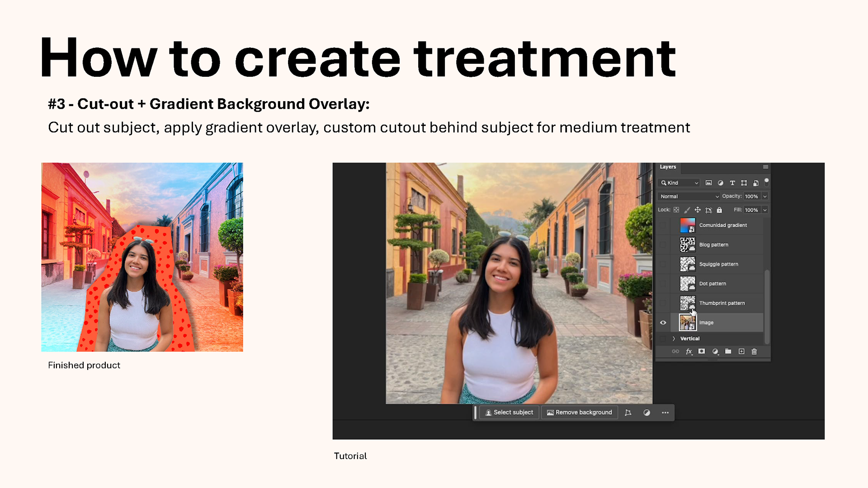This screenshot has width=868, height=488.
Task: Open the Fill slider dropdown arrow
Action: click(765, 210)
